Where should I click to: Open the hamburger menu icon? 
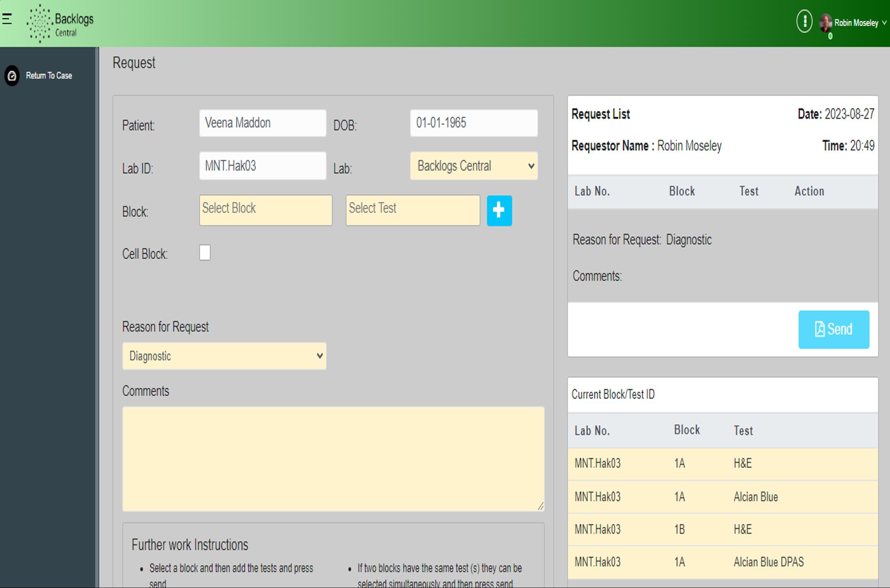point(7,19)
